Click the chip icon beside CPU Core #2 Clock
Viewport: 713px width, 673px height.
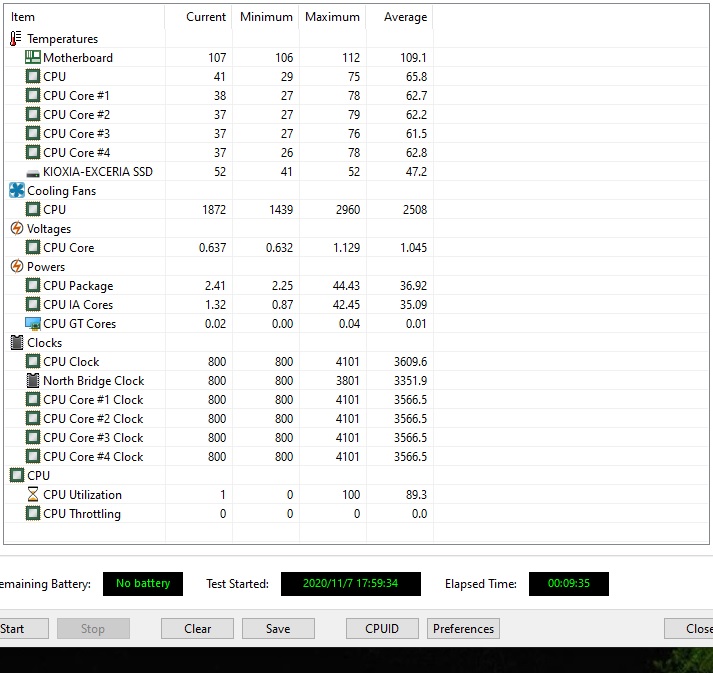click(x=33, y=418)
